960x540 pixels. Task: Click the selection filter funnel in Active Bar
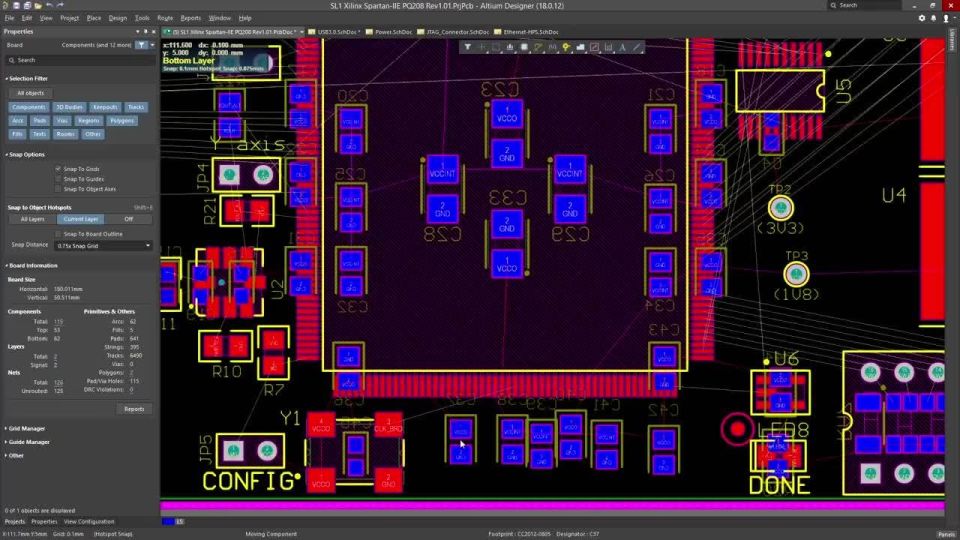point(468,47)
